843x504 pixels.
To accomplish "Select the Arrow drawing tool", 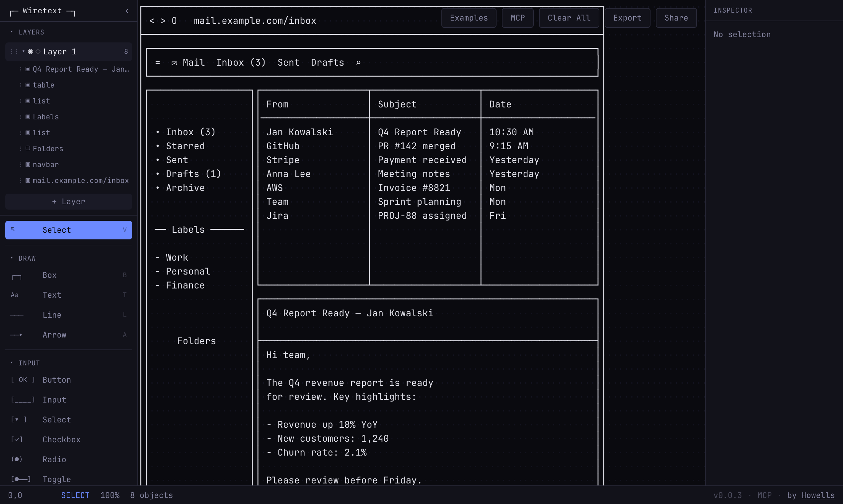I will tap(54, 335).
